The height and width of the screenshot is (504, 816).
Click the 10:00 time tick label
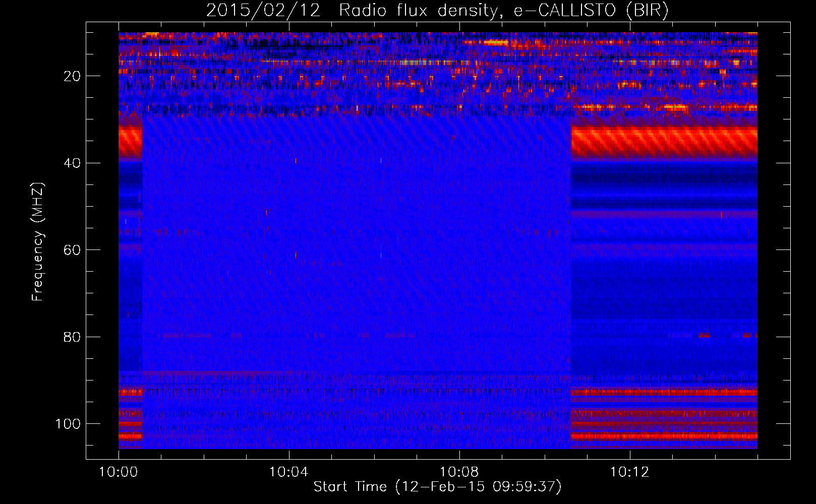click(119, 472)
